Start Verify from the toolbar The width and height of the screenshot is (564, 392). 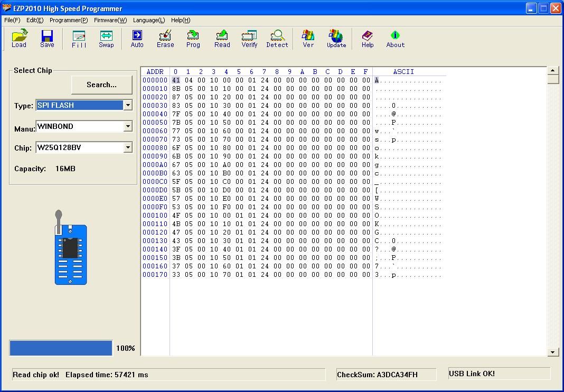click(249, 39)
